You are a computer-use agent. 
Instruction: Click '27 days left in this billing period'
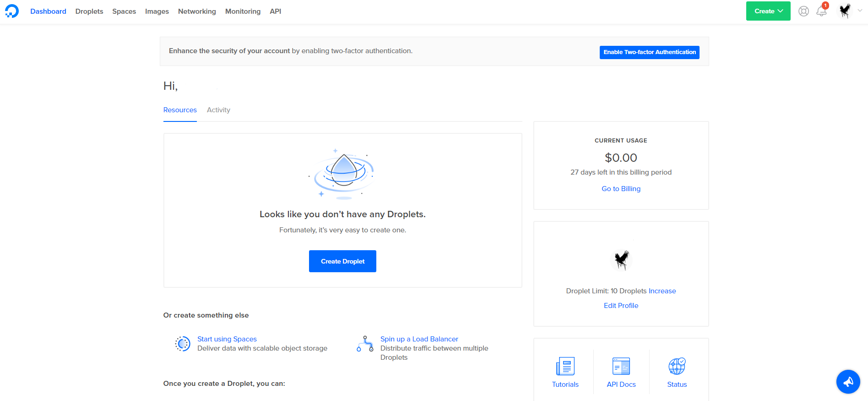[x=621, y=172]
